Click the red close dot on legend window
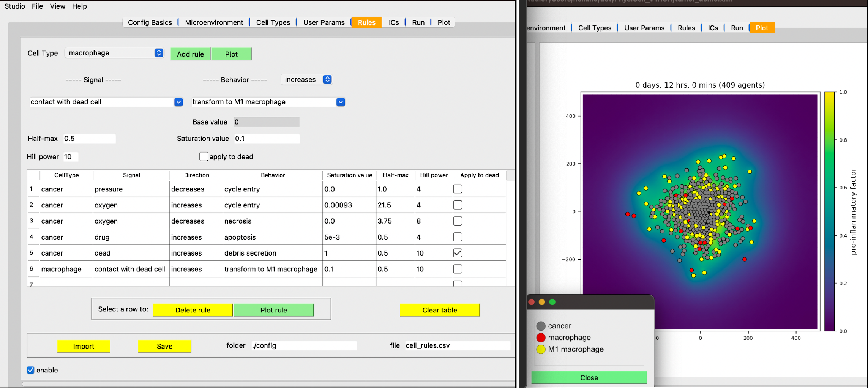Viewport: 868px width, 388px height. 532,302
